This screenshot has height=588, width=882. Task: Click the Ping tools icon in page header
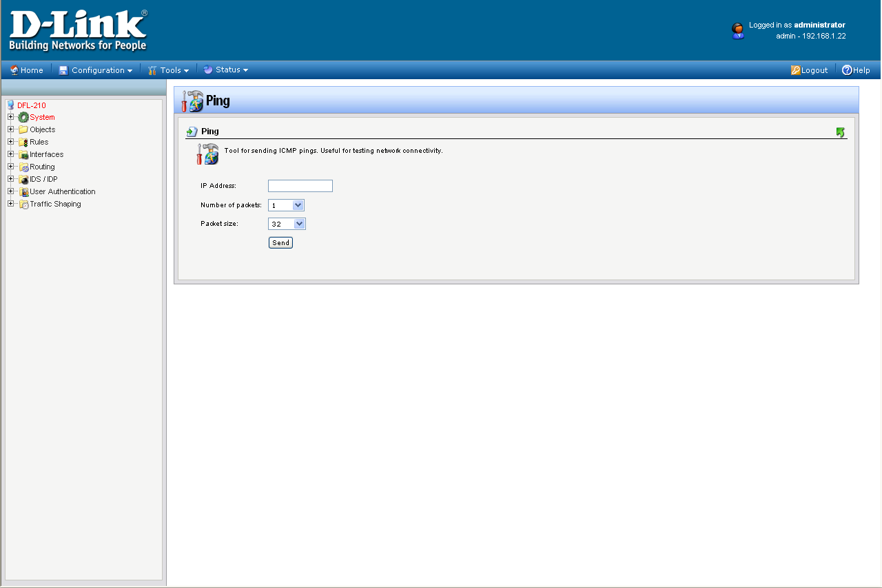(x=192, y=101)
